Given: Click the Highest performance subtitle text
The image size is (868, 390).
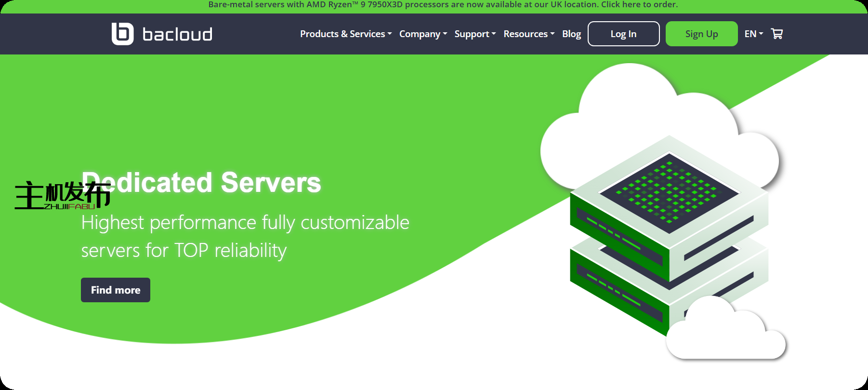Looking at the screenshot, I should 245,236.
